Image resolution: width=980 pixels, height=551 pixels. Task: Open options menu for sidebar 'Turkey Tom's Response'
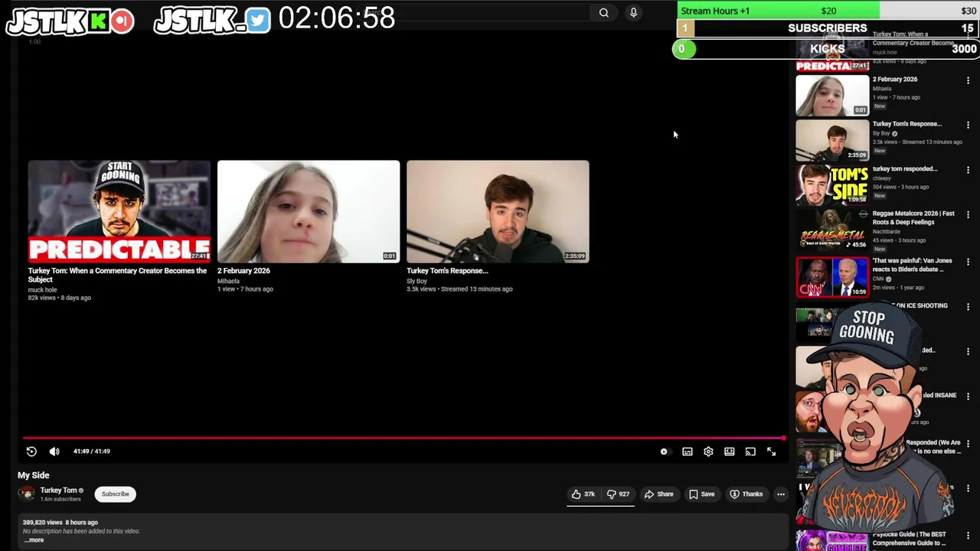click(968, 126)
